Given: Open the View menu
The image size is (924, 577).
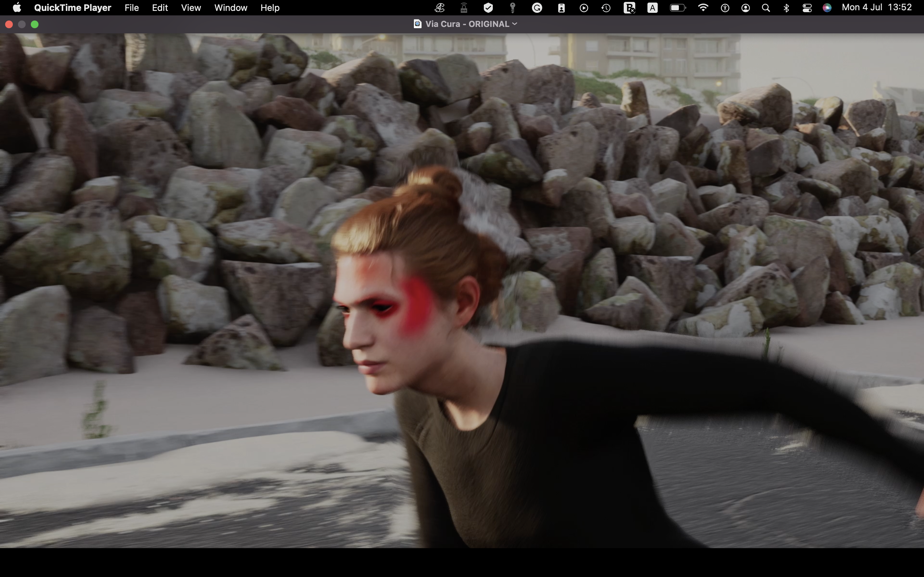Looking at the screenshot, I should coord(191,8).
